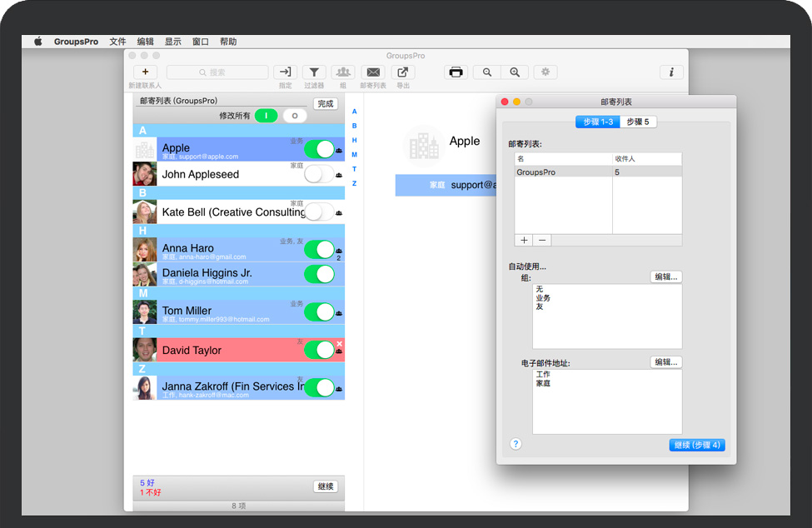Click the assign arrow icon
The image size is (812, 528).
coord(285,72)
